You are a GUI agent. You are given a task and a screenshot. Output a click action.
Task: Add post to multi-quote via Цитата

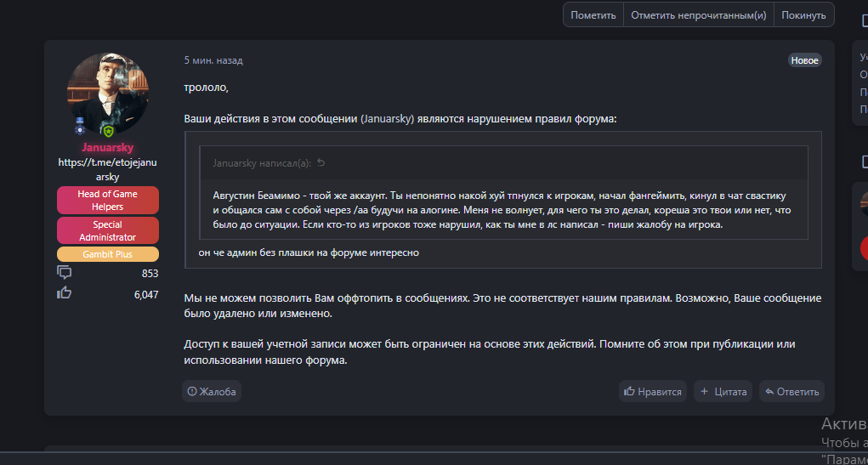coord(723,391)
